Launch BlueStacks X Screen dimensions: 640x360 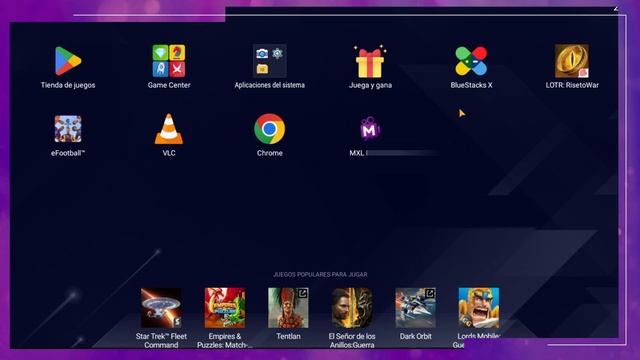(471, 61)
